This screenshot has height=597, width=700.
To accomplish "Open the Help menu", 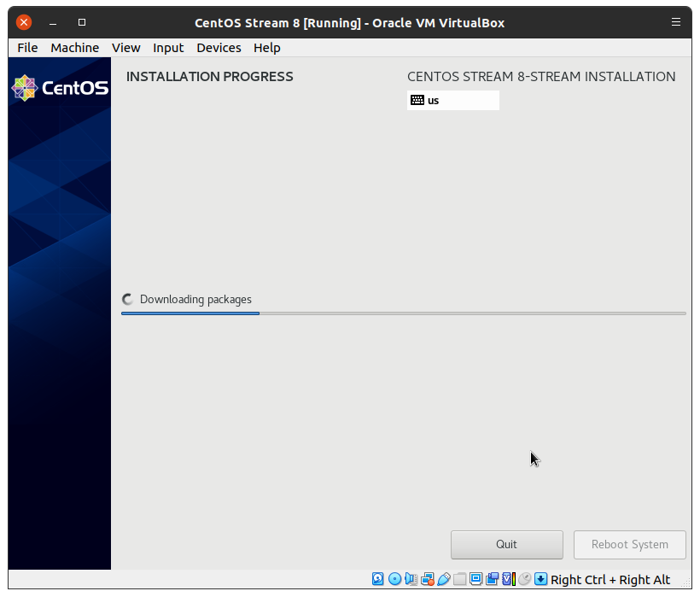I will pos(267,48).
